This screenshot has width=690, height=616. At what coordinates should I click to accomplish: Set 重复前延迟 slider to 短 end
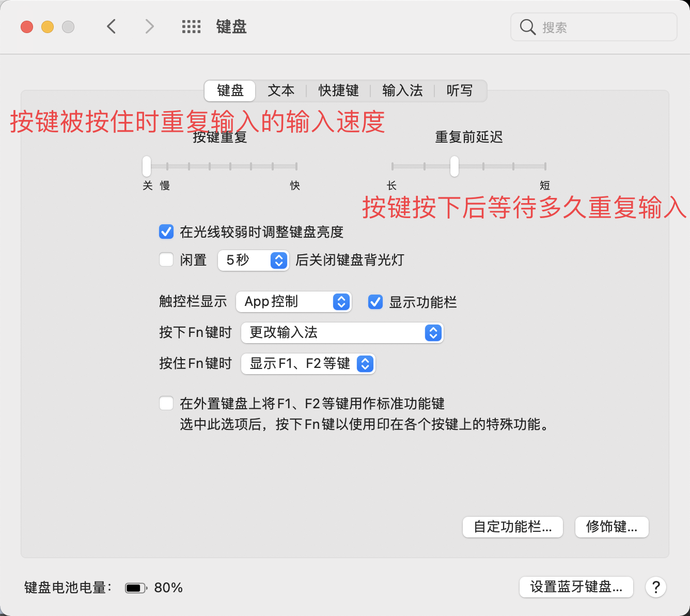(545, 166)
